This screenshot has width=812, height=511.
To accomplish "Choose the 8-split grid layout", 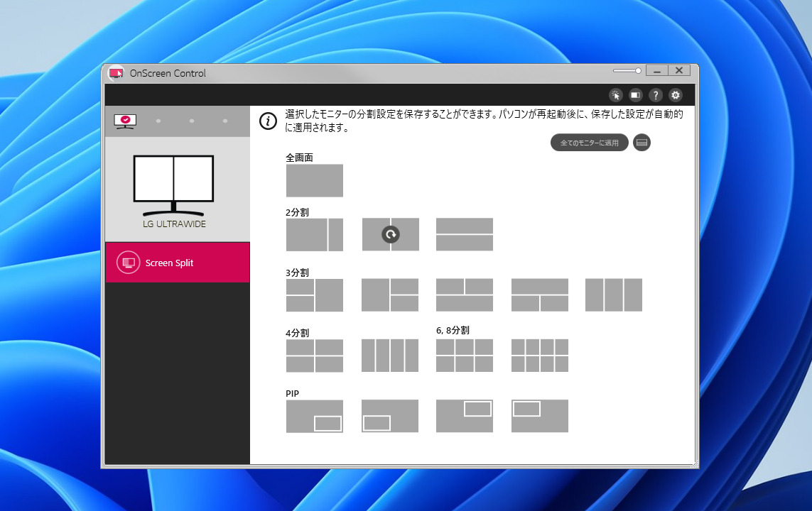I will tap(540, 356).
